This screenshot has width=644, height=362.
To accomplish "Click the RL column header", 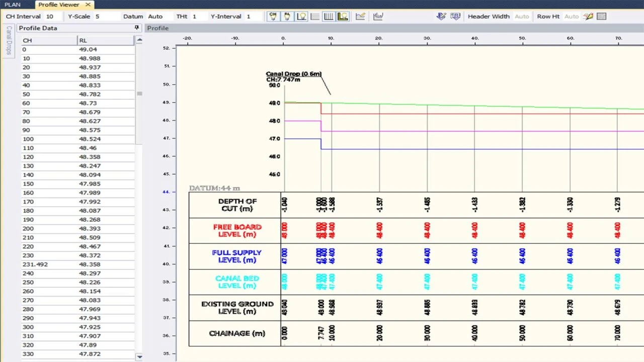I will click(106, 40).
